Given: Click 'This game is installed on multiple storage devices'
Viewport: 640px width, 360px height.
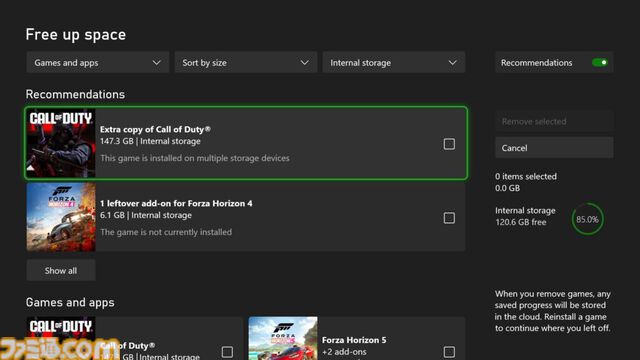Looking at the screenshot, I should (195, 158).
